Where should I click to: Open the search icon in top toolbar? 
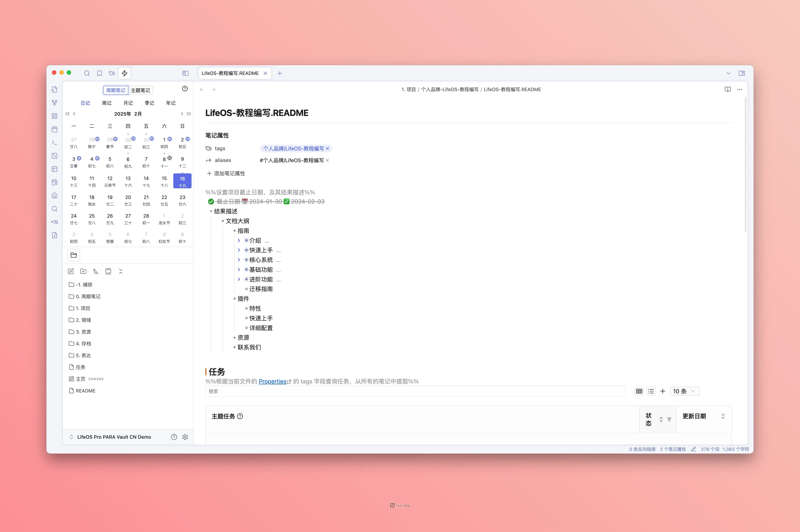point(87,73)
